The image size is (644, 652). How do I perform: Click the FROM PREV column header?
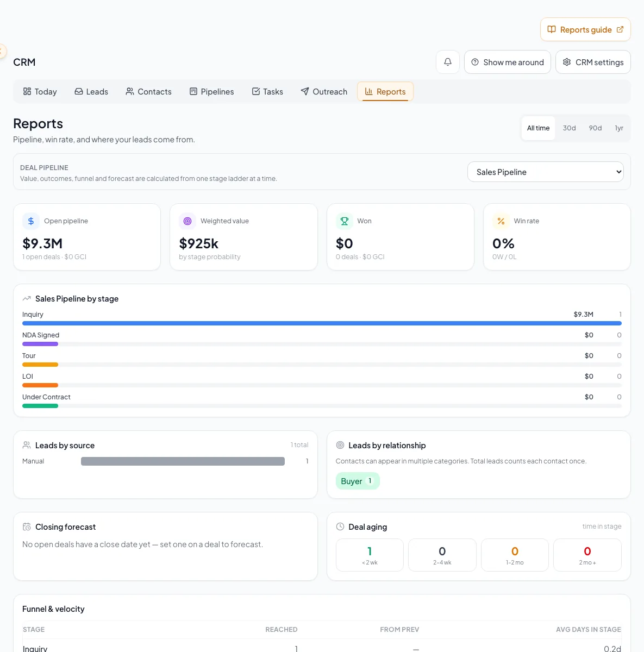click(399, 629)
